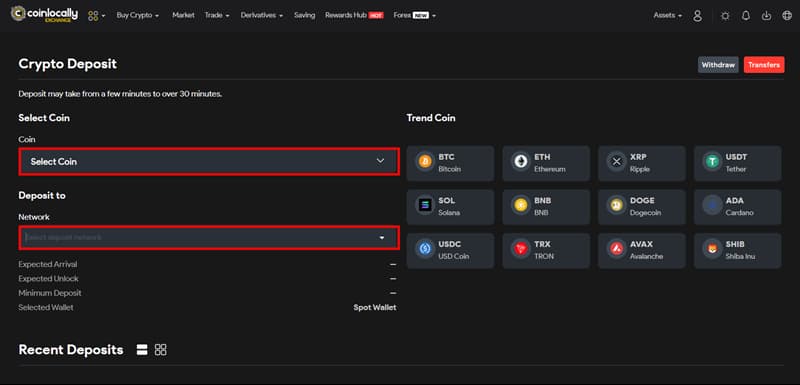Select the XRP Ripple trend coin

click(x=642, y=163)
